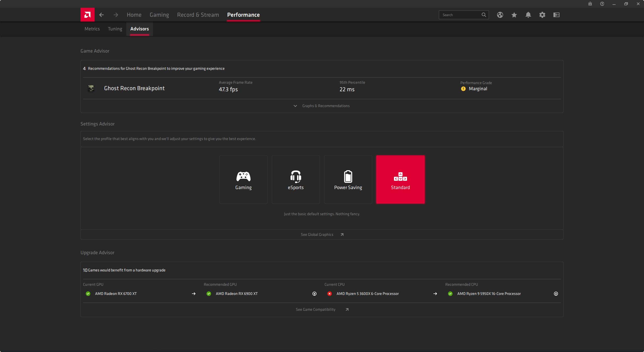Viewport: 644px width, 352px height.
Task: Click the green check beside RX 6900 XT
Action: pyautogui.click(x=209, y=294)
